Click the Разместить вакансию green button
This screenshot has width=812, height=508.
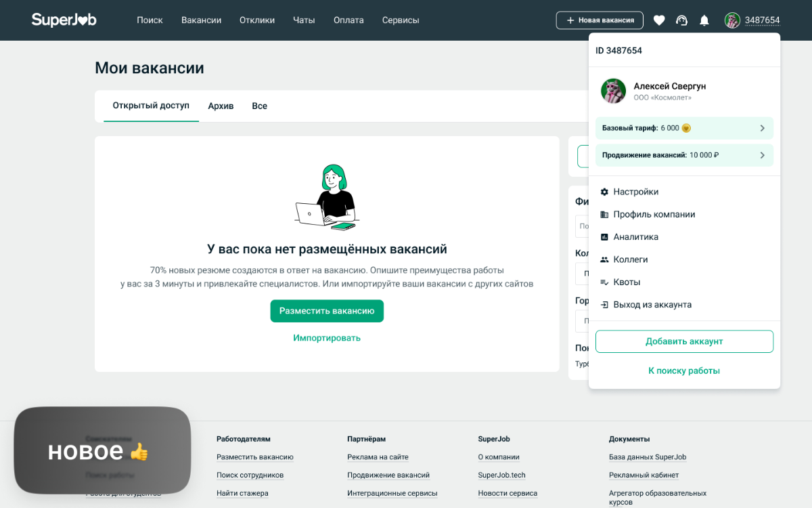[327, 311]
